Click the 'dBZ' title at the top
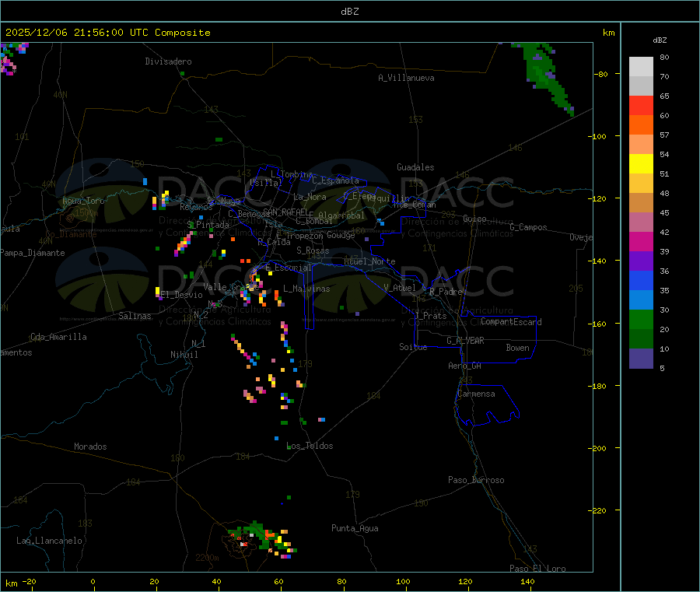The image size is (700, 592). [x=349, y=11]
